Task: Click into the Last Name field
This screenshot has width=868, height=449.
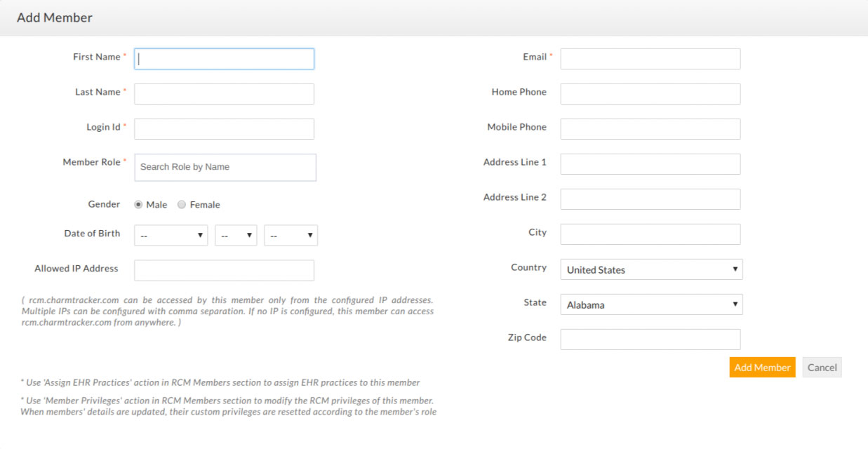Action: coord(224,94)
